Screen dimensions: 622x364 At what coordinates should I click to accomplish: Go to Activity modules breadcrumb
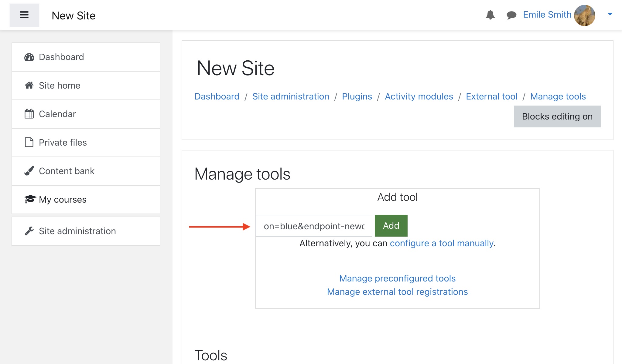pyautogui.click(x=419, y=96)
